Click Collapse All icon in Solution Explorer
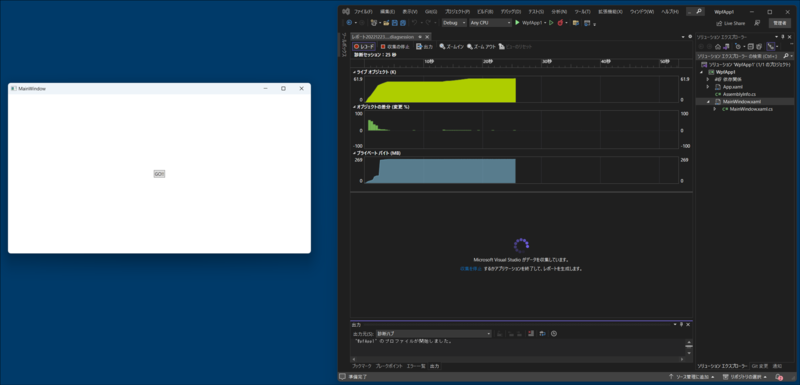 [751, 46]
